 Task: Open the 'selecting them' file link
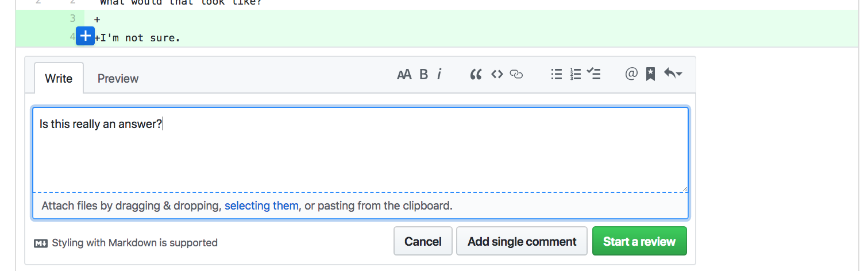coord(261,206)
